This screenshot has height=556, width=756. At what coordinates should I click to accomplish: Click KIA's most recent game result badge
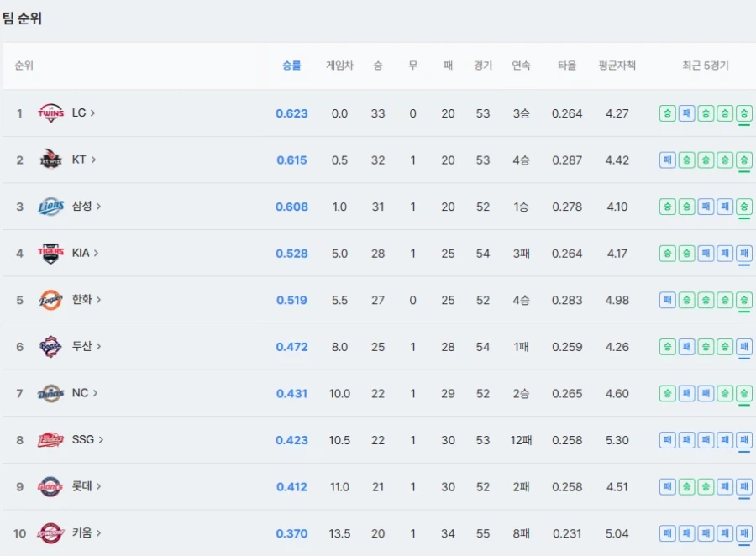(x=744, y=253)
